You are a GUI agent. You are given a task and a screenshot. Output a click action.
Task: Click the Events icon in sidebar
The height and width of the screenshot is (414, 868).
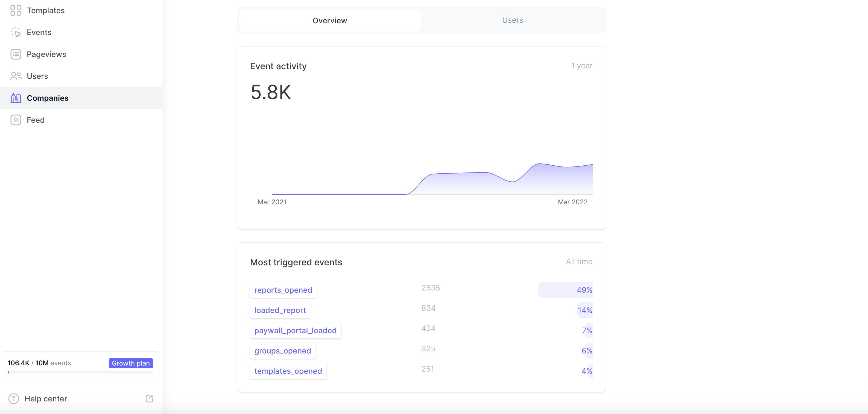[16, 32]
